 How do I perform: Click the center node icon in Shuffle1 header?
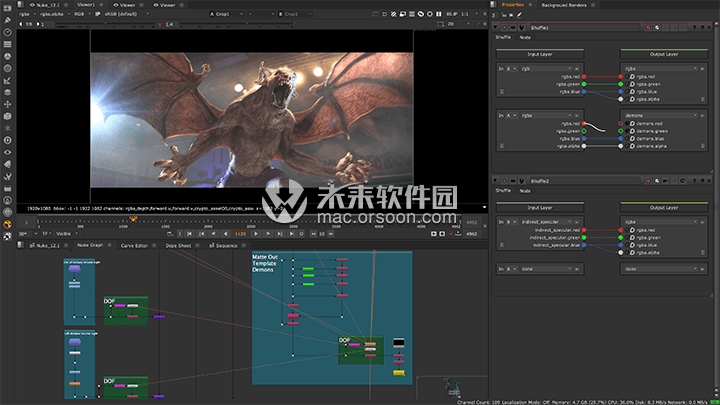504,28
